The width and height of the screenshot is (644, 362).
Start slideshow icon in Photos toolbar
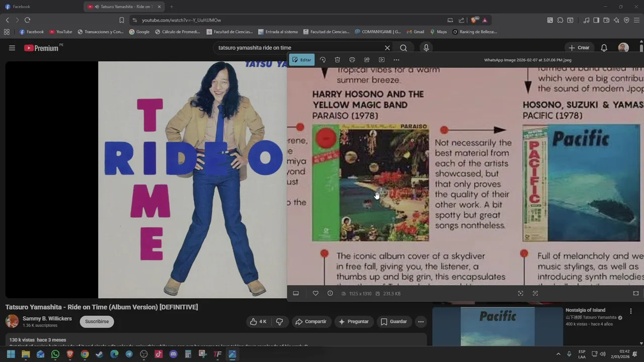(381, 60)
